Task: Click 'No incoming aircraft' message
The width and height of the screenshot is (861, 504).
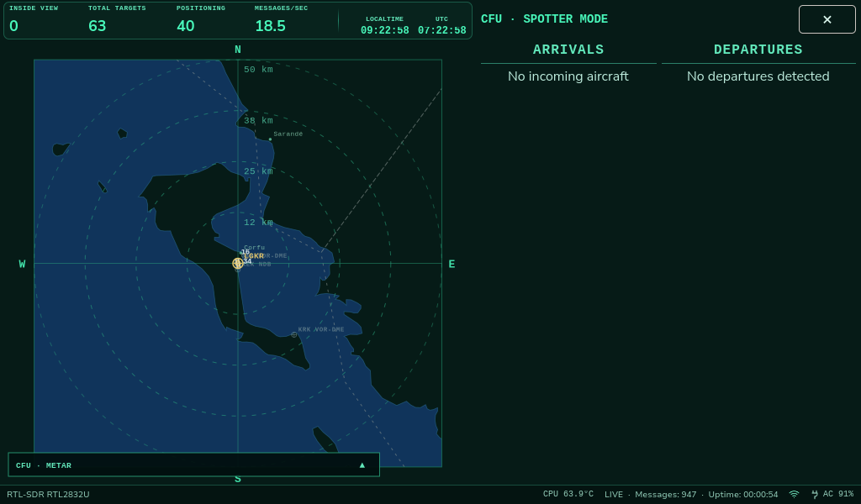Action: [x=568, y=76]
